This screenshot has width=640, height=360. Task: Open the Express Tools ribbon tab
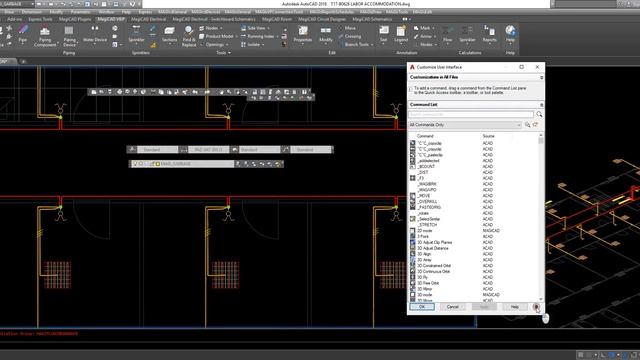click(40, 19)
